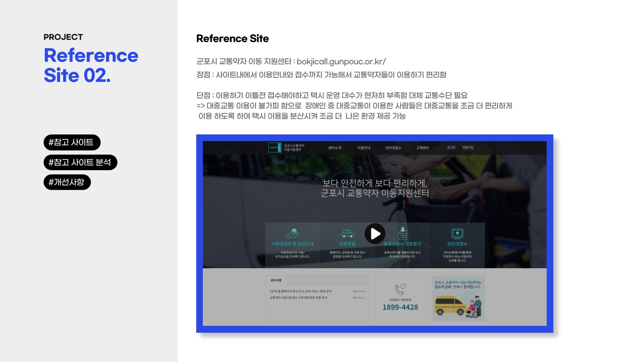Image resolution: width=644 pixels, height=362 pixels.
Task: Click the document download icon
Action: 402,233
